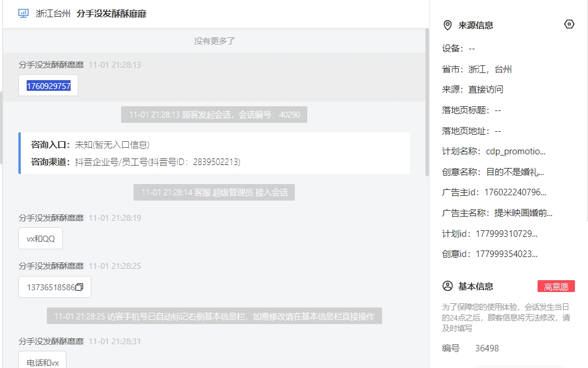Click the vx和QQ message bubble
Screen dimensions: 588x368
click(40, 239)
